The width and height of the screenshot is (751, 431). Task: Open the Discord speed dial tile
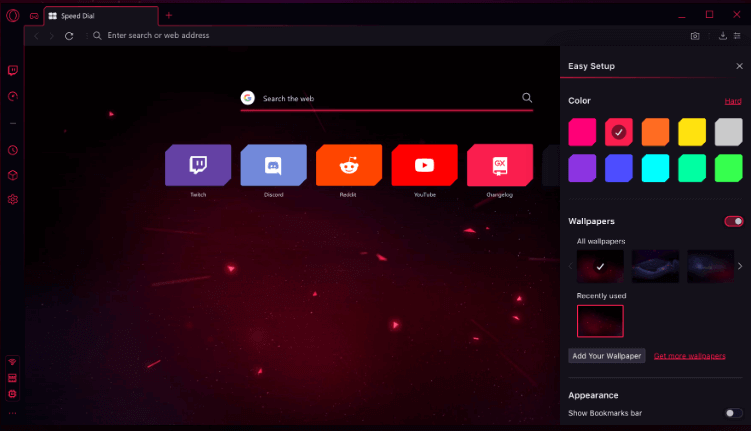(273, 165)
